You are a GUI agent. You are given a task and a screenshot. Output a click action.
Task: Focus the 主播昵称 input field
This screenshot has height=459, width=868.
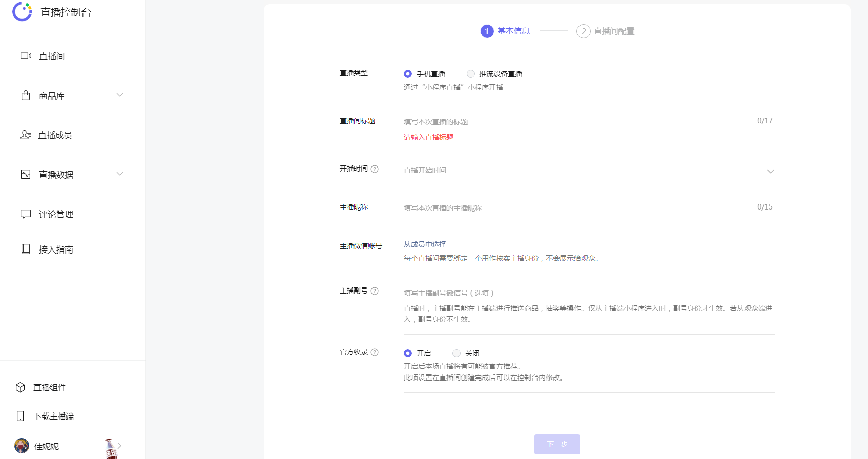click(577, 207)
